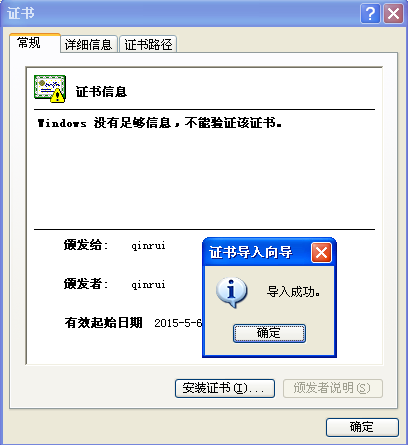
Task: Close the 证书导入向导 popup with its X
Action: pyautogui.click(x=321, y=253)
